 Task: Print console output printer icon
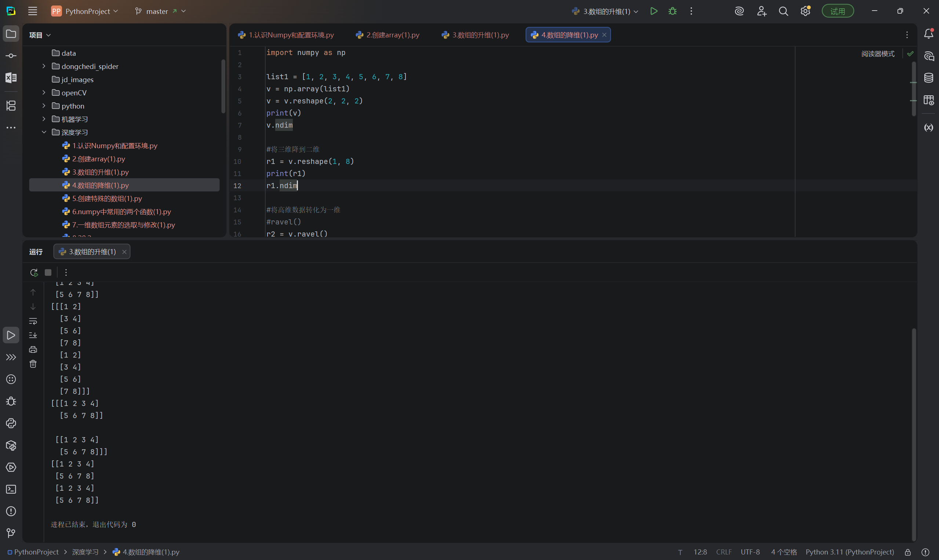(33, 349)
